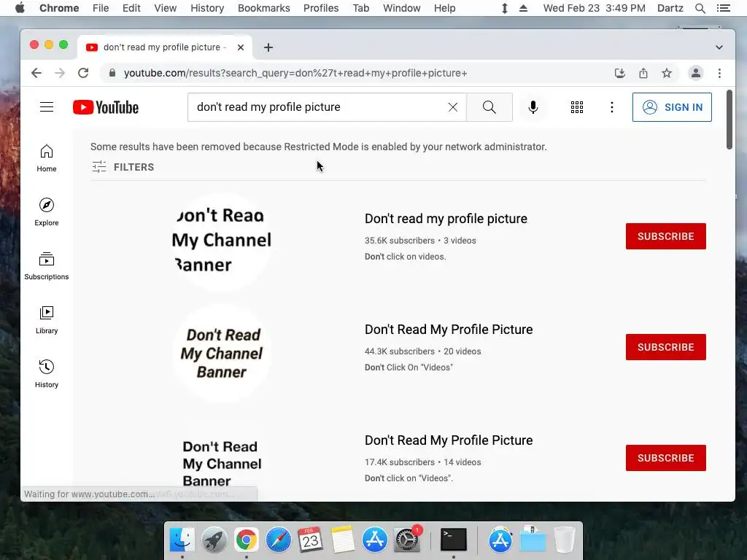This screenshot has width=747, height=560.
Task: Open the 'Don't read my profile picture' channel title
Action: pyautogui.click(x=446, y=219)
